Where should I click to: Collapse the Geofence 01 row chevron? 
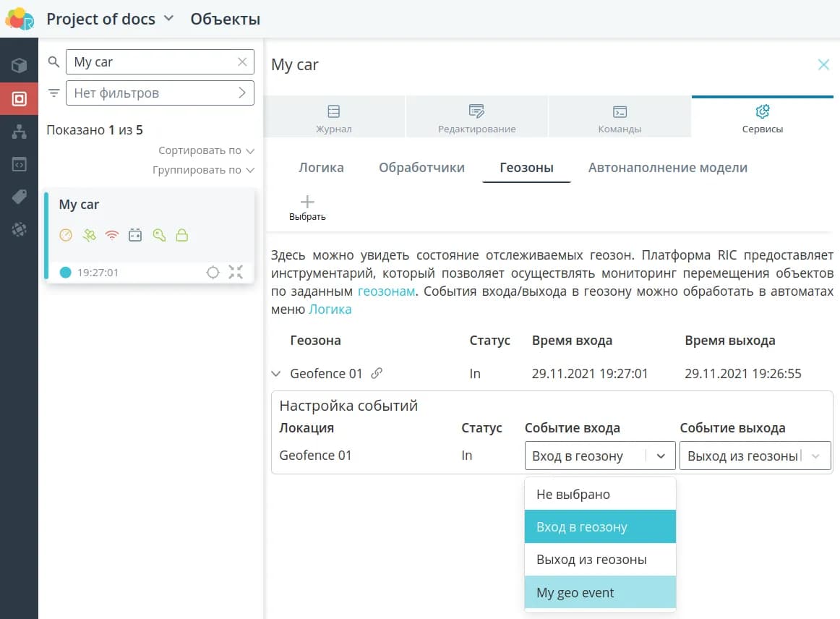275,374
